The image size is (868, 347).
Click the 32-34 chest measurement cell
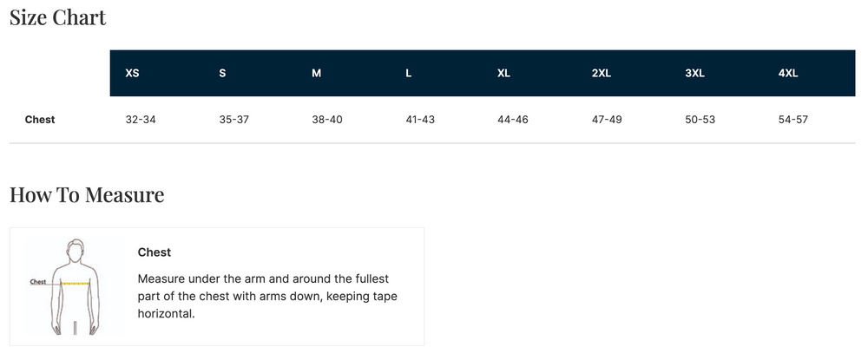coord(141,120)
